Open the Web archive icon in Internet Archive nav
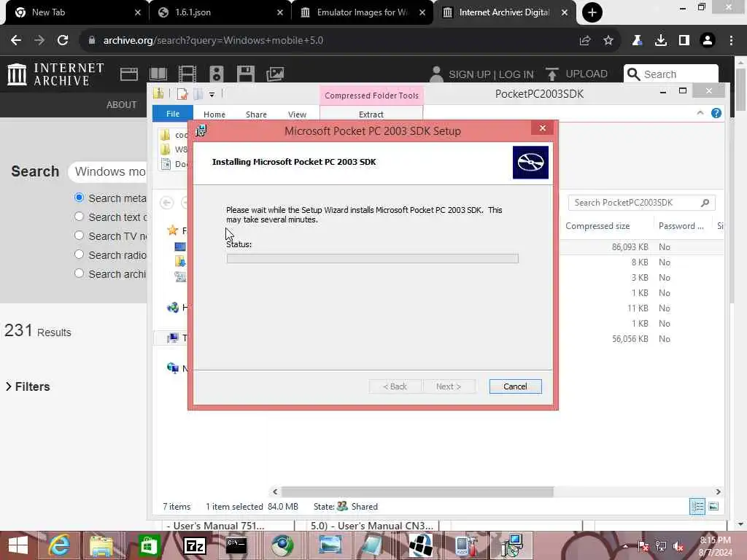Screen dimensions: 747x560 click(x=128, y=74)
